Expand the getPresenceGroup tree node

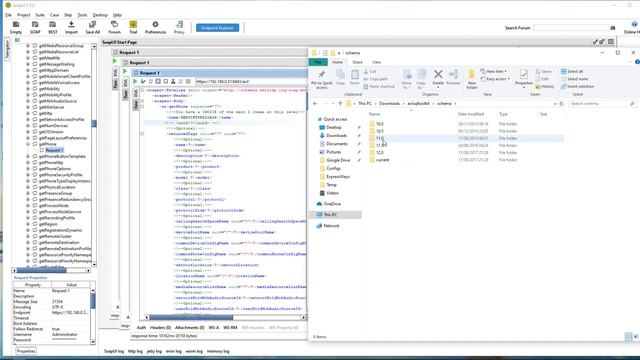(28, 193)
